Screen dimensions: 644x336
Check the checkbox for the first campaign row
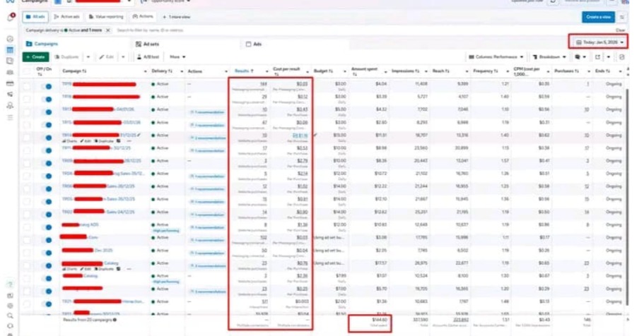(26, 85)
